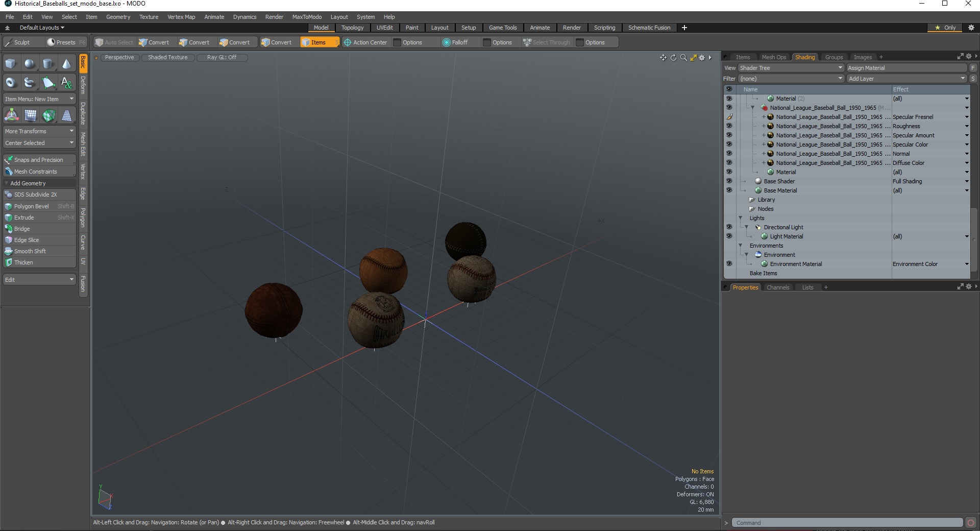980x531 pixels.
Task: Select the Text tool
Action: [x=66, y=82]
